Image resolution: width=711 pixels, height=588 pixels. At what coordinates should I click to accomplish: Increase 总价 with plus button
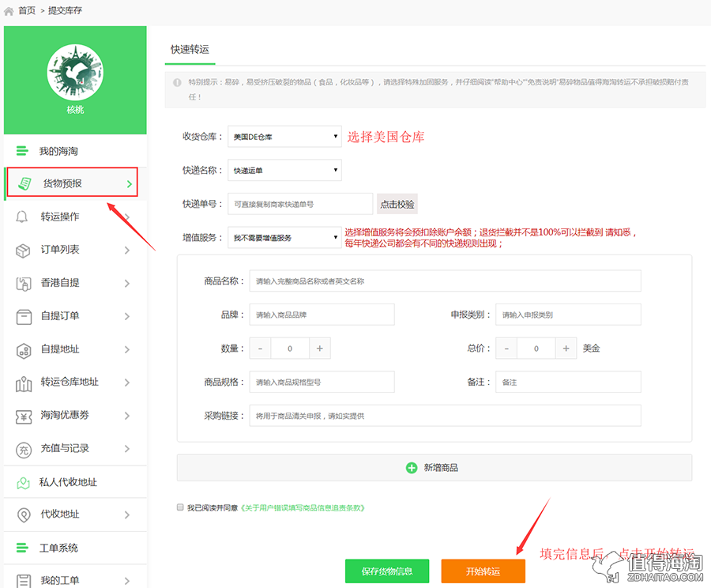[566, 349]
